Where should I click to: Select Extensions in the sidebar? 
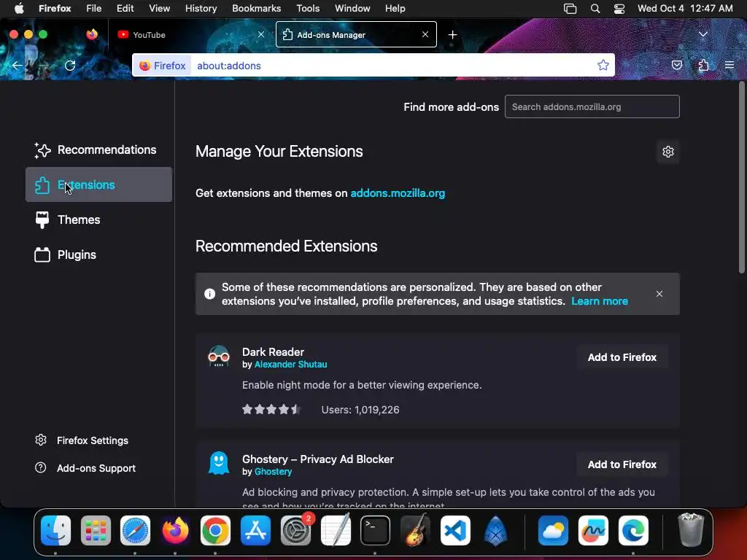98,184
